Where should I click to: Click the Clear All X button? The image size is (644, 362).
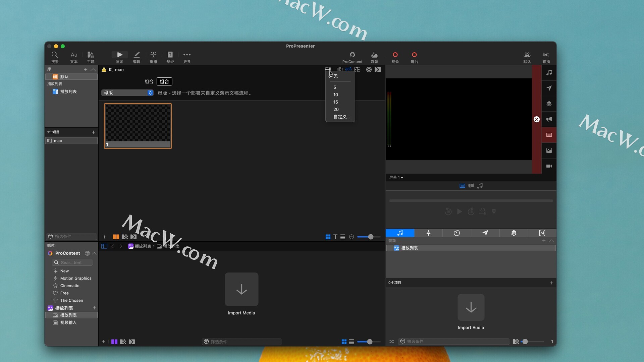tap(537, 119)
